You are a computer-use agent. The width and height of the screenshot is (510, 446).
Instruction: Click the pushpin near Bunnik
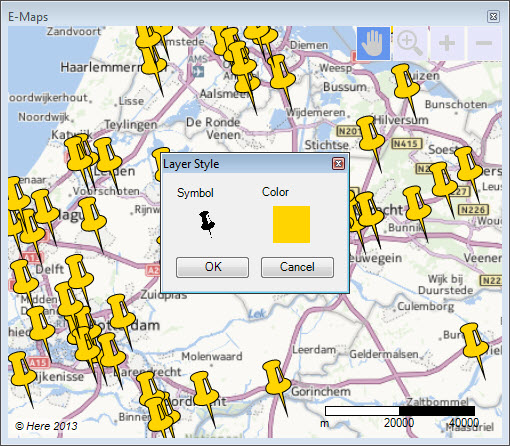tap(417, 208)
